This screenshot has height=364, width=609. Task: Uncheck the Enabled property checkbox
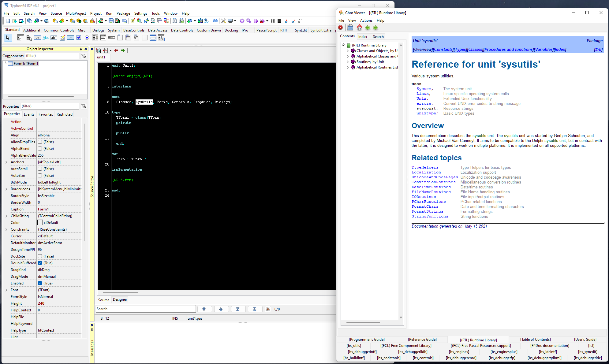point(40,283)
